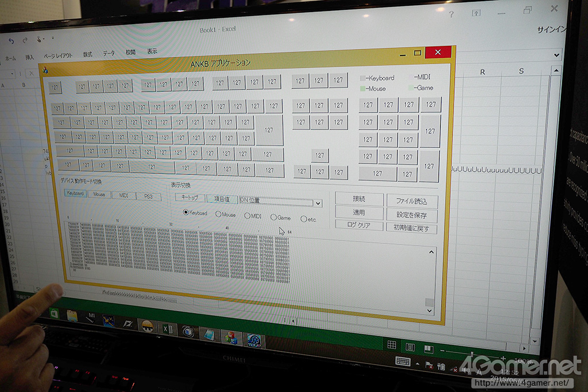Click the Redo arrow in Excel
The image size is (588, 392).
25,40
